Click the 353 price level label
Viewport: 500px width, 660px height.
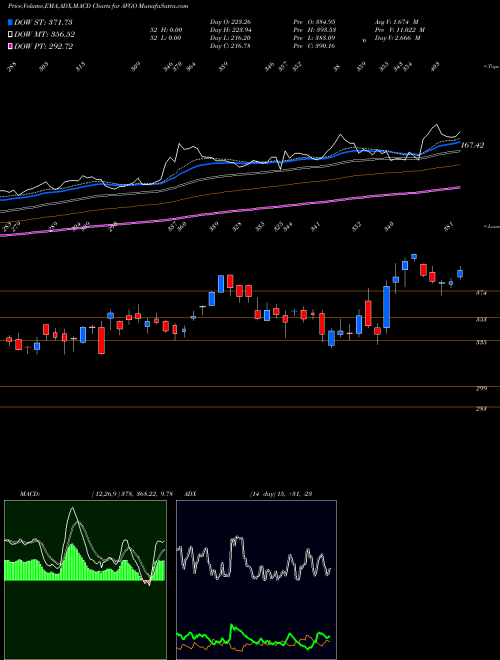[x=481, y=320]
